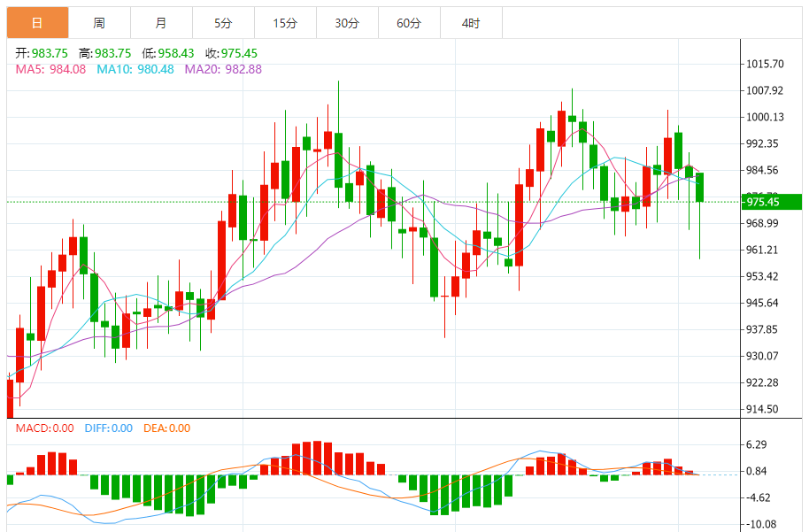The height and width of the screenshot is (532, 809).
Task: Click the MA10: 980.48 indicator label
Action: pyautogui.click(x=135, y=69)
